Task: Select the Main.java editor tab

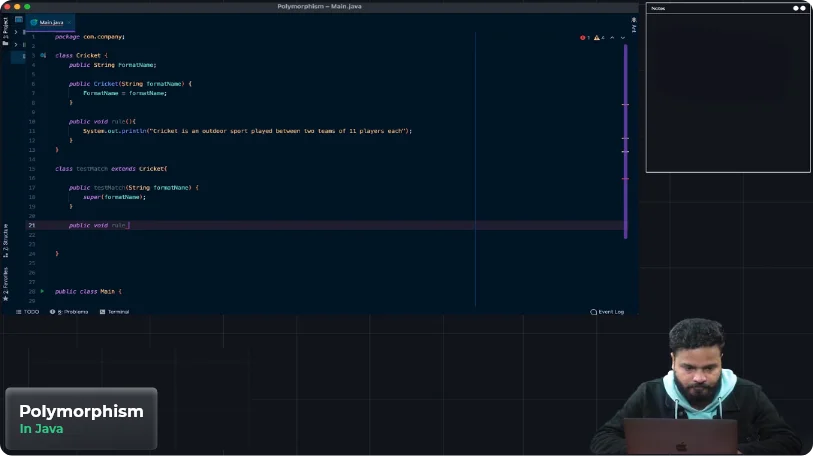Action: tap(50, 21)
